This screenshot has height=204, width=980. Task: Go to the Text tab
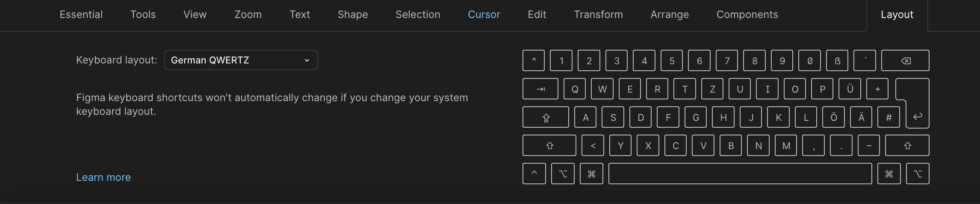coord(300,15)
